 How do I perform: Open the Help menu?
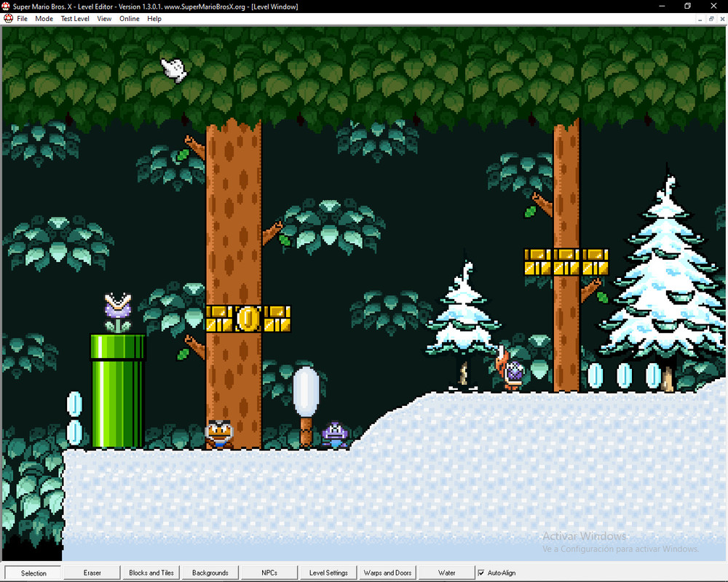click(154, 19)
